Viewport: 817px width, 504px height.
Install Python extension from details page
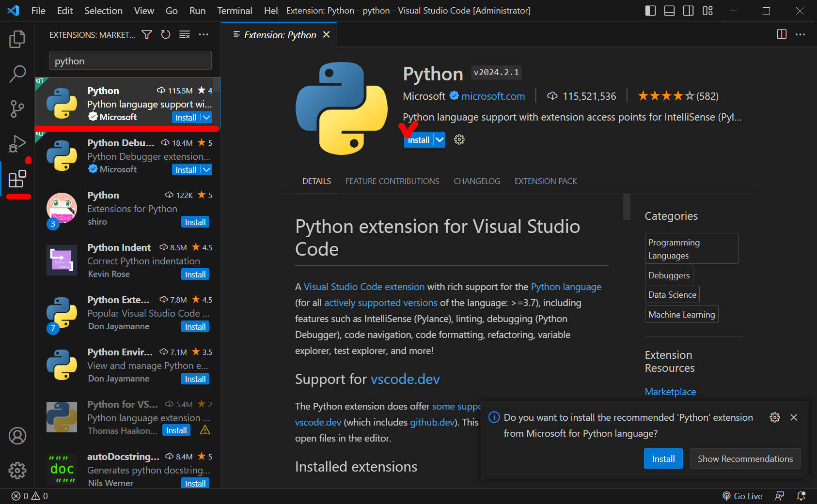[419, 140]
